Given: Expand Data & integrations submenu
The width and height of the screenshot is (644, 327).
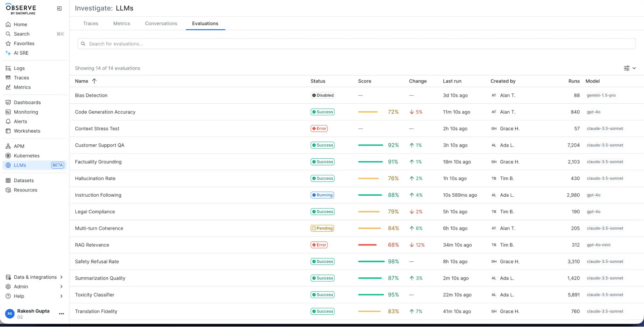Looking at the screenshot, I should pos(34,277).
